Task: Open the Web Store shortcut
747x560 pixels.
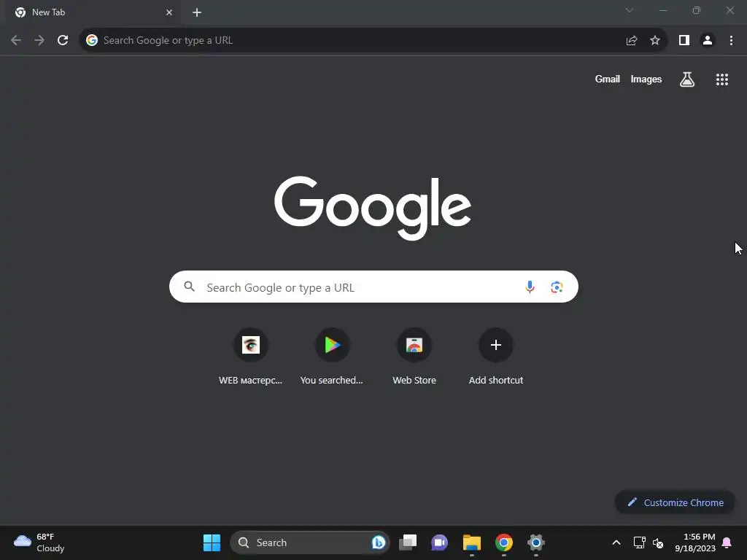Action: click(x=414, y=356)
